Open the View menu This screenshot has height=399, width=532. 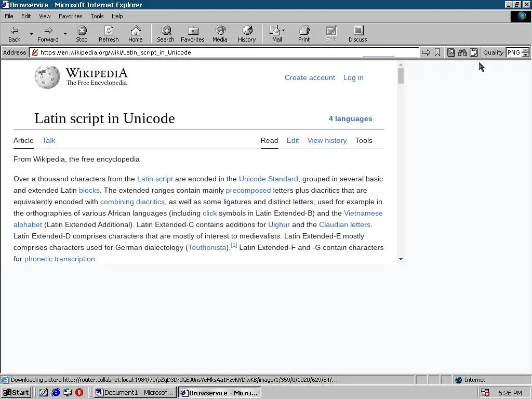pos(45,16)
